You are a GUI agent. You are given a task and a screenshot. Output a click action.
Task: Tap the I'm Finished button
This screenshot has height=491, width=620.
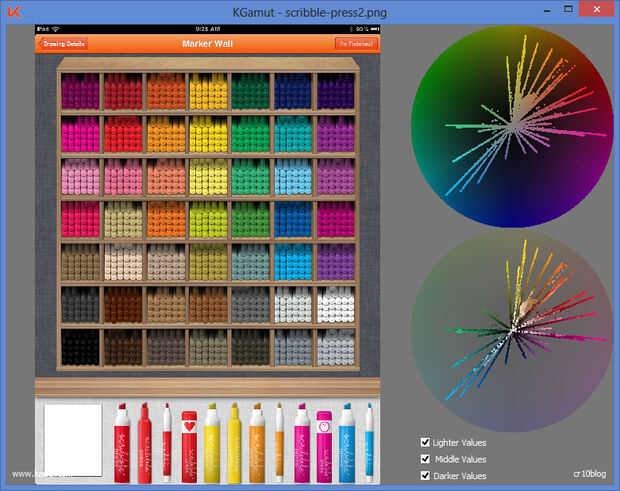pyautogui.click(x=356, y=44)
